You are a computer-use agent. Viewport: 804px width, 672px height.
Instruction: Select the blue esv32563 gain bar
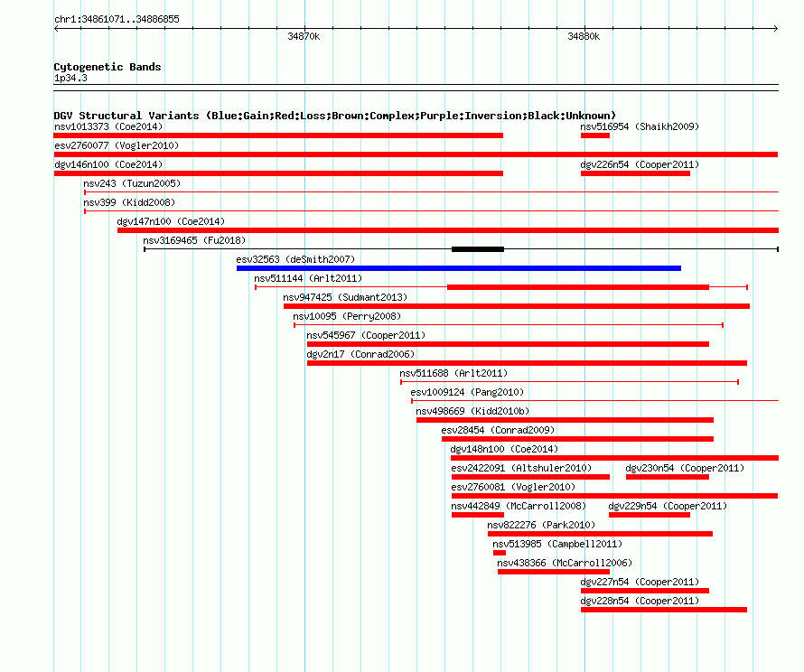point(459,268)
